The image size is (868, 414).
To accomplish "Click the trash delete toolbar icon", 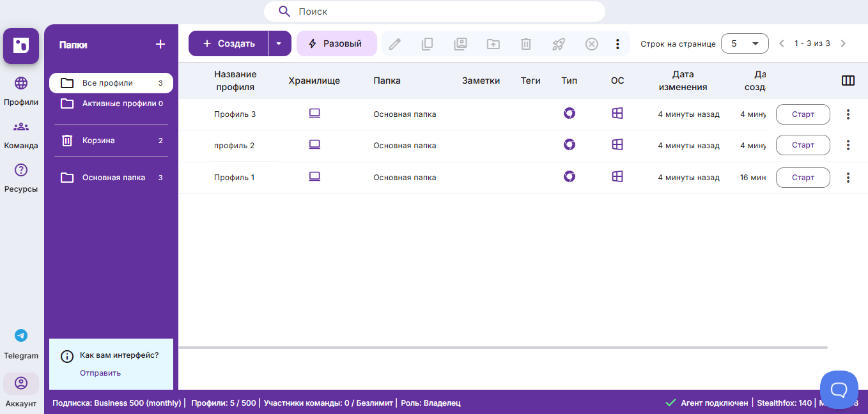I will 525,44.
